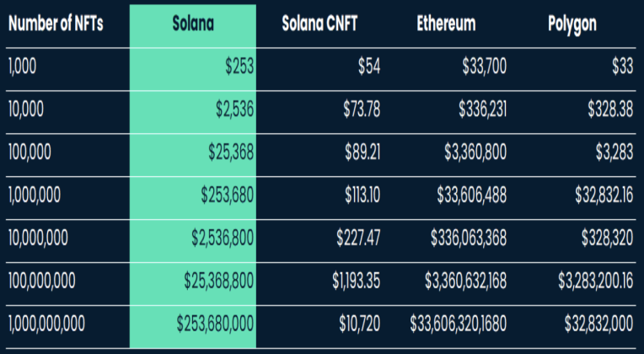
Task: Select the $2,536 Solana cell
Action: [x=235, y=110]
